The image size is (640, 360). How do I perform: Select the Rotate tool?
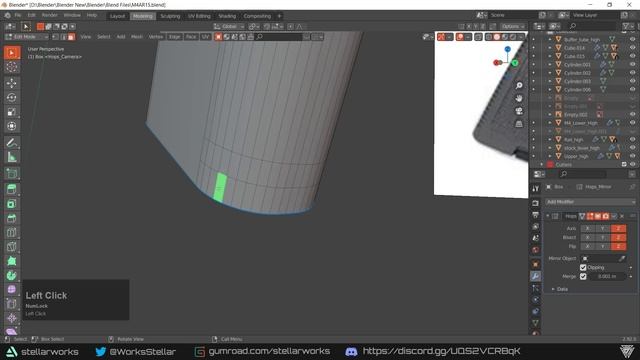[x=12, y=98]
